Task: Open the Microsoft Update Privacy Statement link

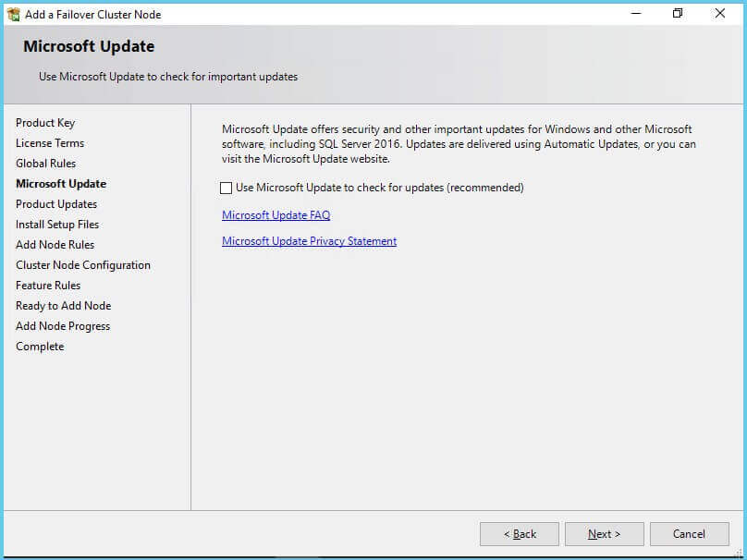Action: pyautogui.click(x=309, y=241)
